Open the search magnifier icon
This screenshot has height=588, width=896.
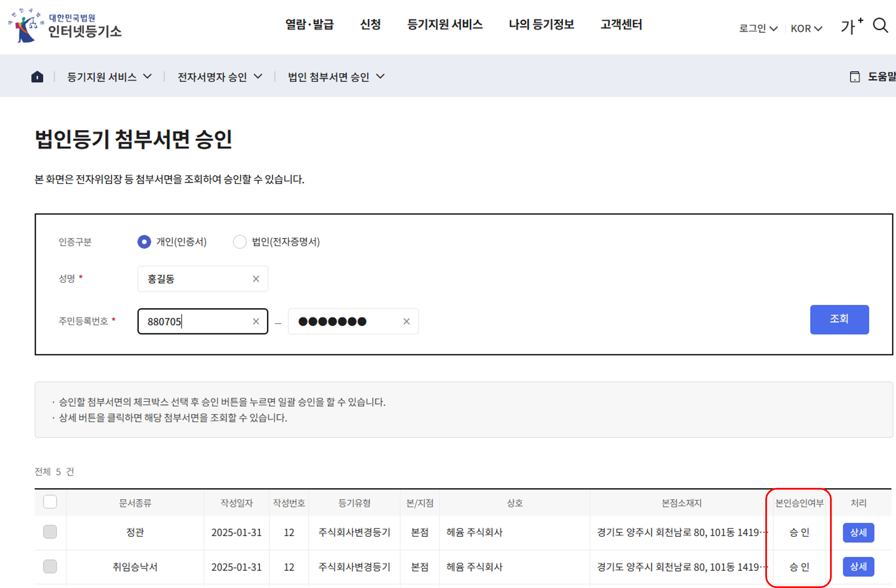pyautogui.click(x=880, y=26)
